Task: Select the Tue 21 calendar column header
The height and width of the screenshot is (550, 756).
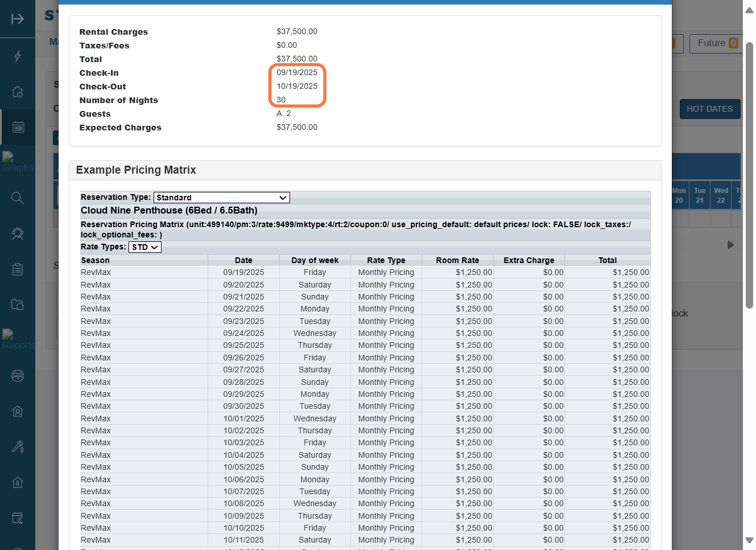Action: coord(700,195)
